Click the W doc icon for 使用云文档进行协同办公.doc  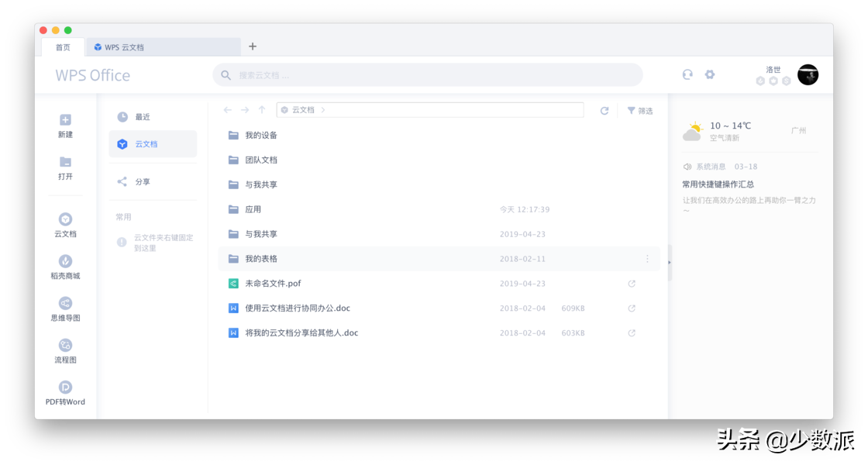click(233, 308)
